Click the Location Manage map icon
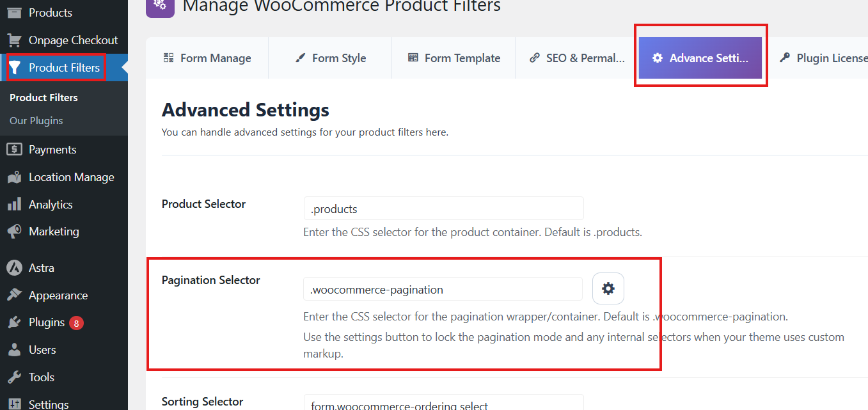Image resolution: width=868 pixels, height=410 pixels. click(14, 177)
